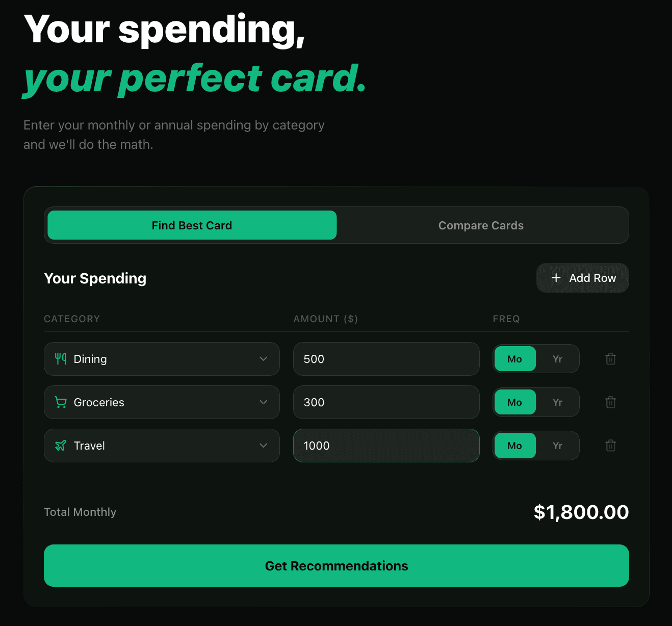The image size is (672, 626).
Task: Set Groceries frequency to Yr
Action: [x=557, y=402]
